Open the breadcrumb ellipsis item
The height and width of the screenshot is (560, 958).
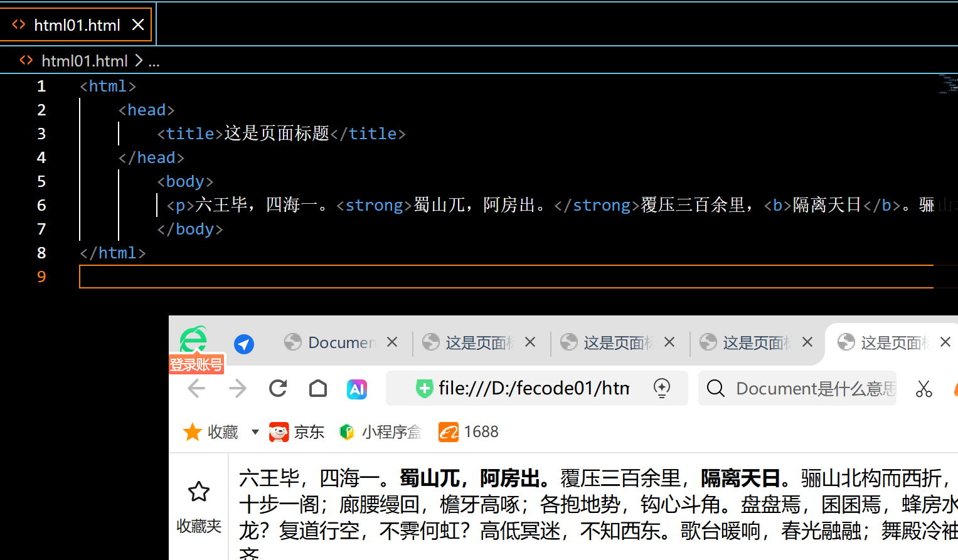click(154, 61)
